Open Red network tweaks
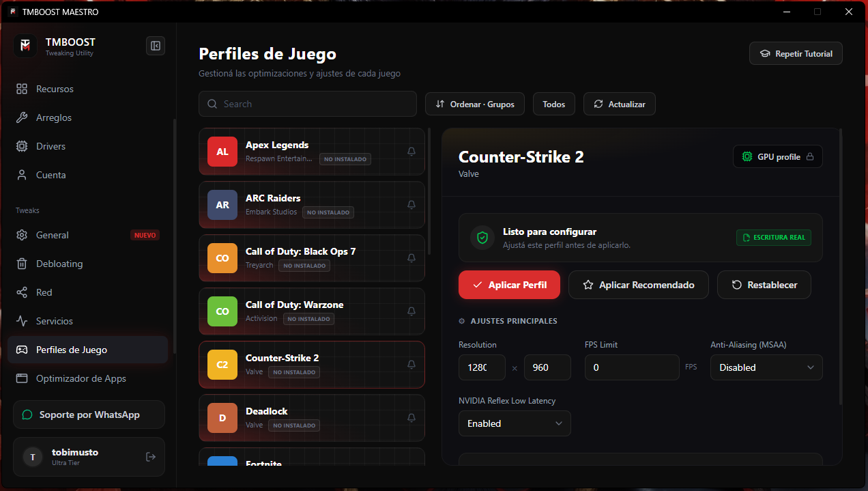Viewport: 868px width, 491px height. 87,292
